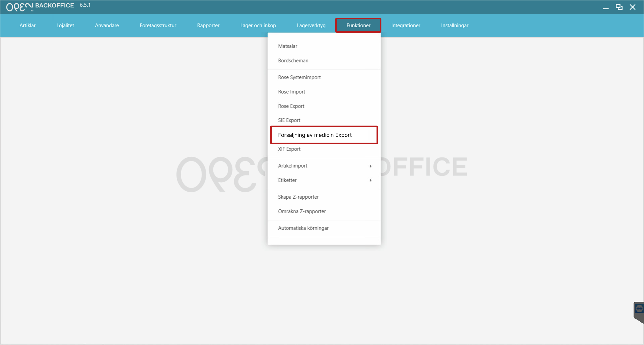This screenshot has height=345, width=644.
Task: Click SIE Export menu item
Action: (289, 120)
